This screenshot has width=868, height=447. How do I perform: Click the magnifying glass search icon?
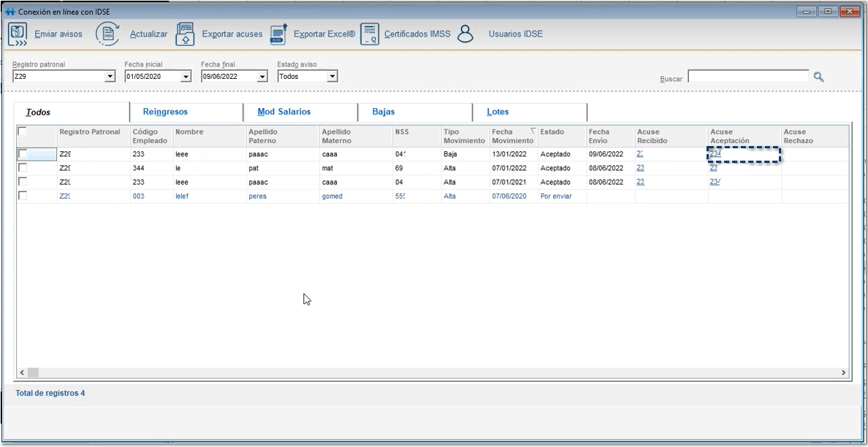pyautogui.click(x=818, y=77)
